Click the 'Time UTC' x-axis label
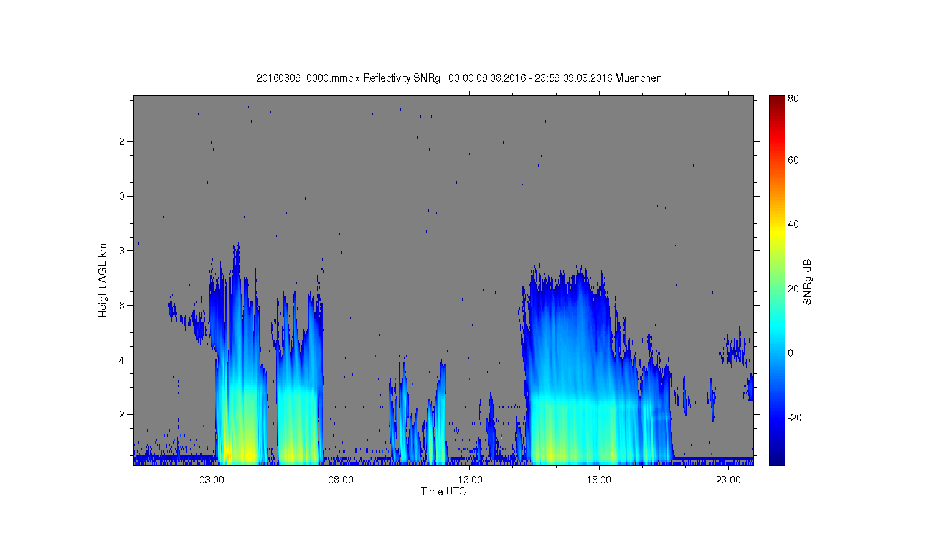This screenshot has width=934, height=560. [x=443, y=492]
